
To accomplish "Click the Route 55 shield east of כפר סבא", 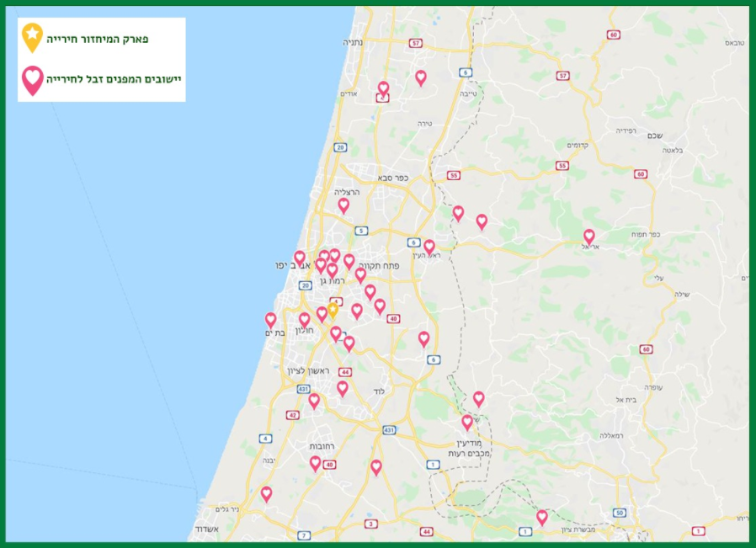I will [x=453, y=175].
